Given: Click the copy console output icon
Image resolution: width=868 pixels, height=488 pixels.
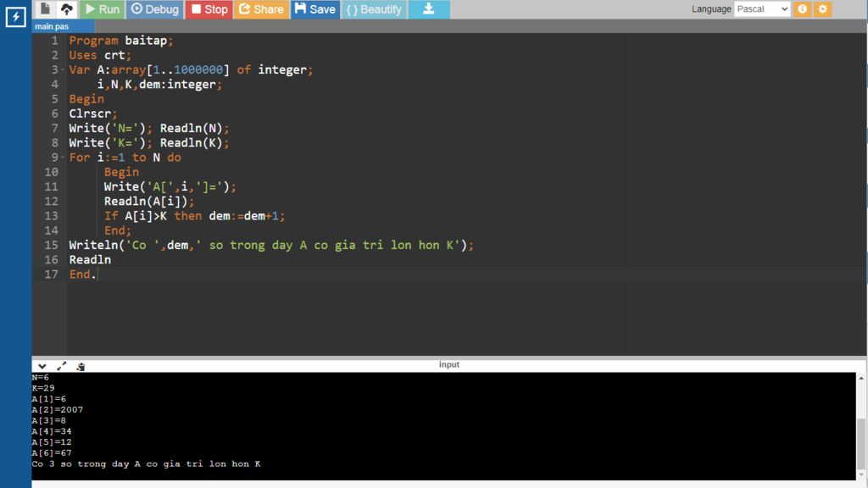Looking at the screenshot, I should click(x=81, y=366).
